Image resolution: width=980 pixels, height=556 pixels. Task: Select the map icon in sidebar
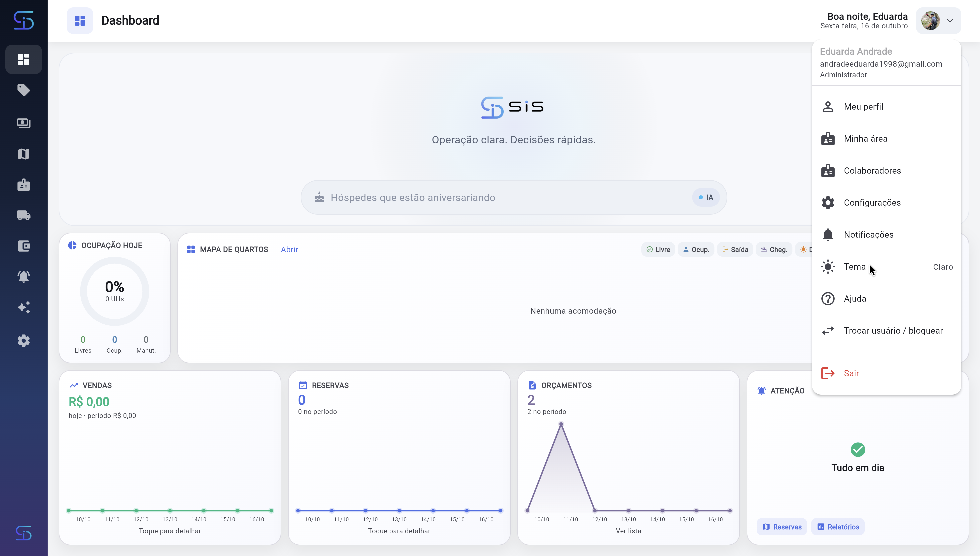24,154
